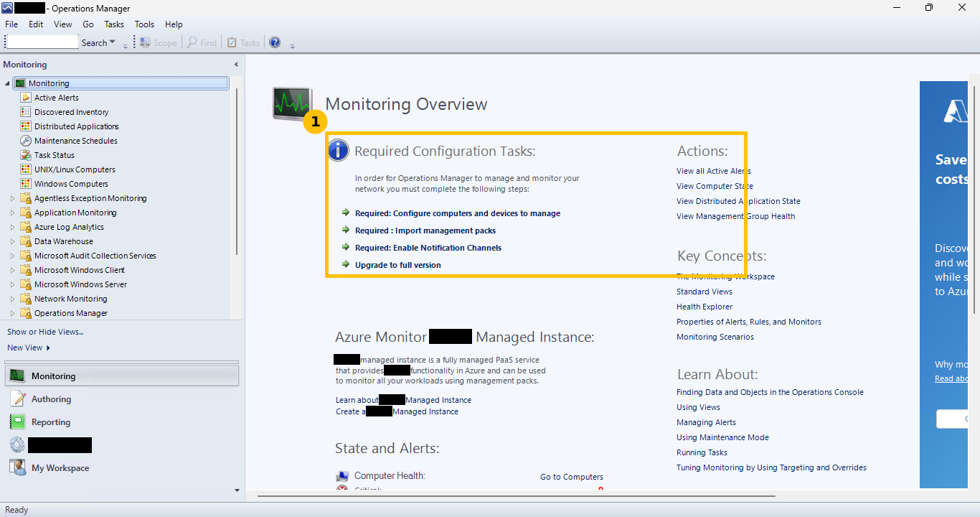This screenshot has width=980, height=517.
Task: Click the search input field
Action: click(x=42, y=42)
